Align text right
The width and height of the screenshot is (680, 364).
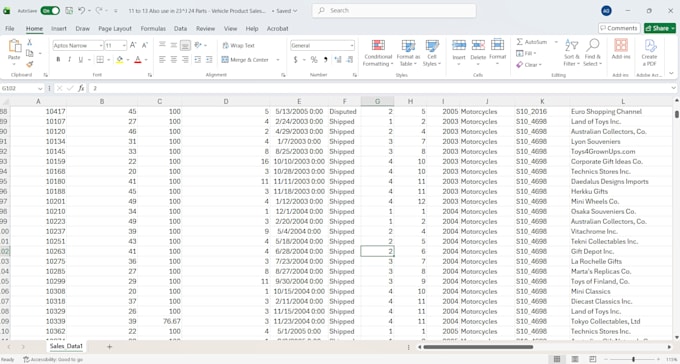point(185,60)
